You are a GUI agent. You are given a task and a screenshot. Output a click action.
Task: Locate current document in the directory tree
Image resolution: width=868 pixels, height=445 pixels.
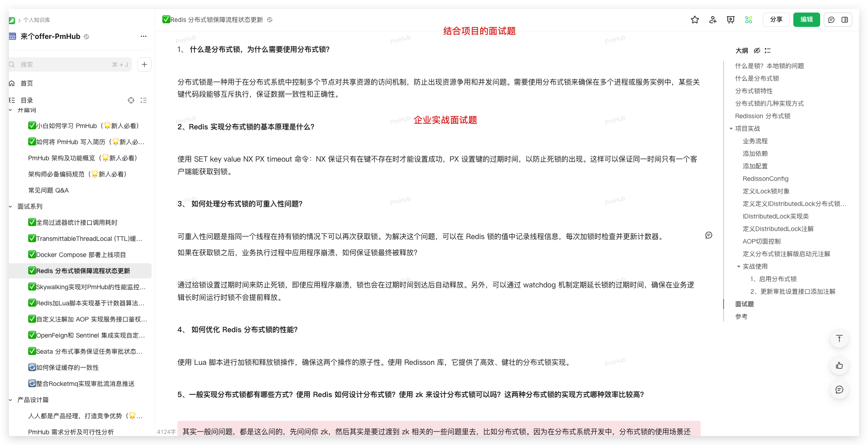point(131,100)
